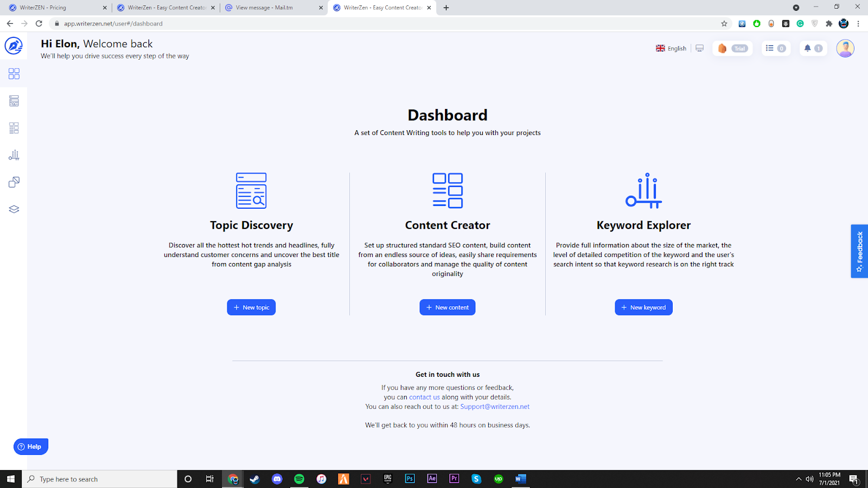Open the Trial plan badge
Viewport: 868px width, 488px height.
tap(732, 48)
